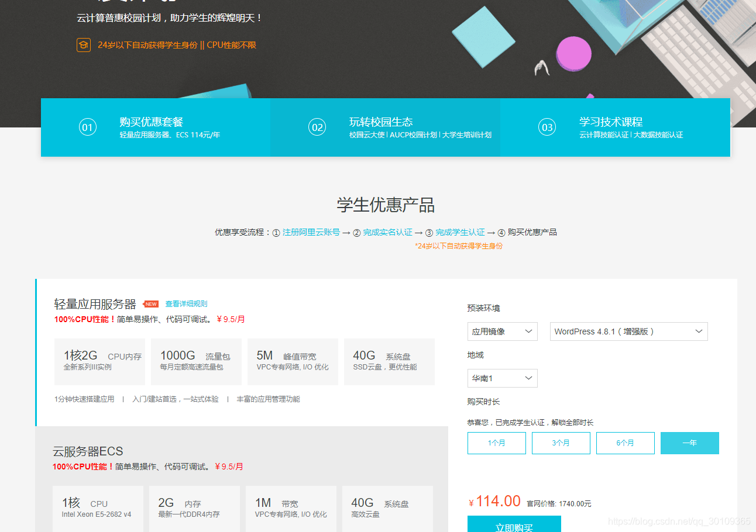Click the 1M 带宽 spec box
The width and height of the screenshot is (756, 532).
(291, 509)
